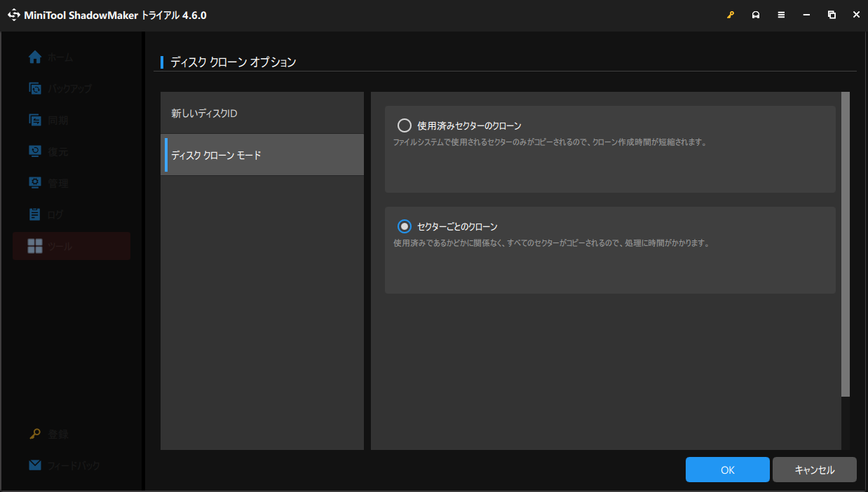
Task: Open the headset support icon in title bar
Action: 756,15
